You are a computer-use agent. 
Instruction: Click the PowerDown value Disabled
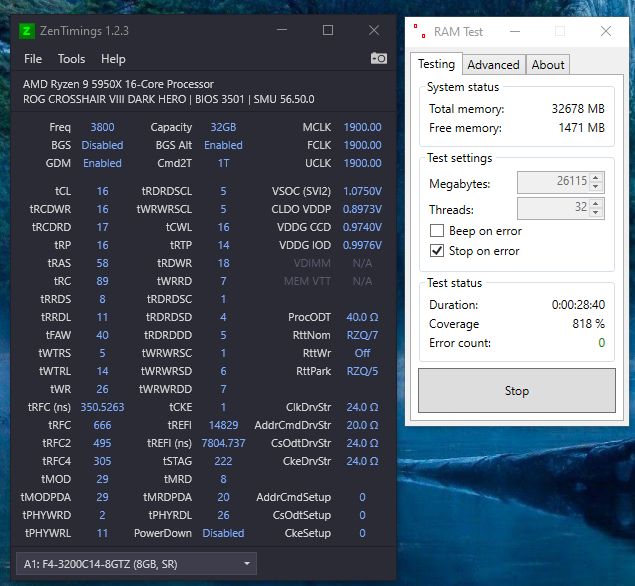coord(223,533)
